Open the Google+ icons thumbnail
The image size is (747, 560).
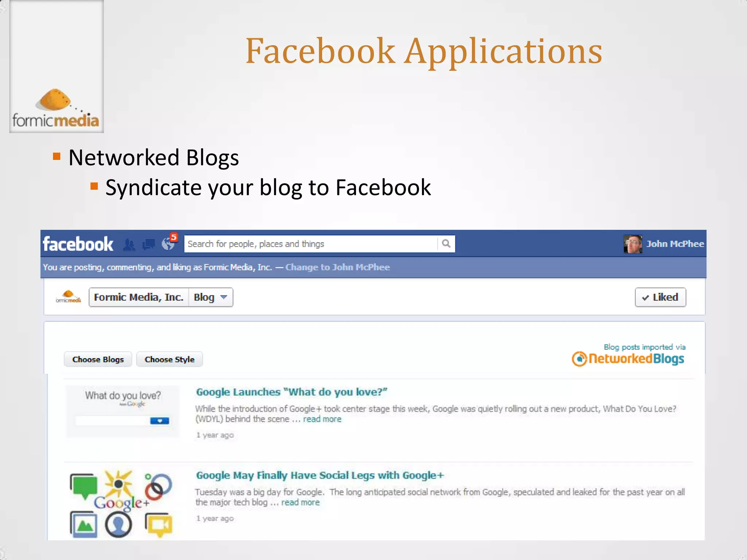click(x=121, y=504)
